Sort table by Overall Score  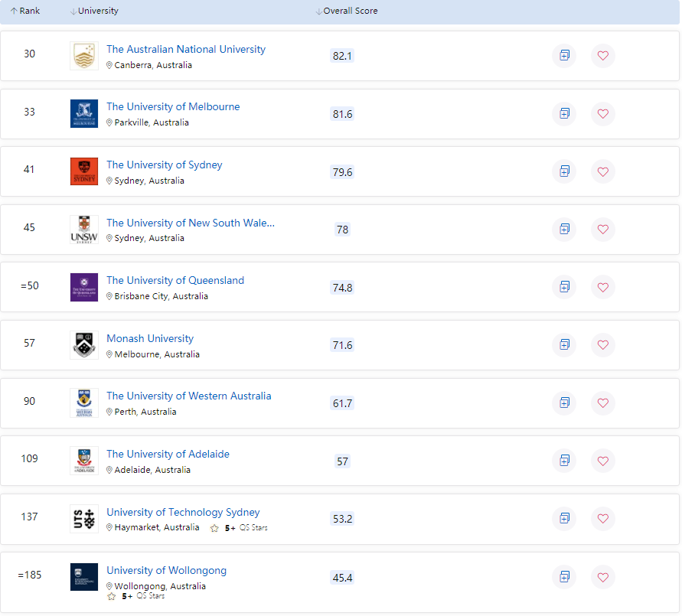click(x=347, y=11)
